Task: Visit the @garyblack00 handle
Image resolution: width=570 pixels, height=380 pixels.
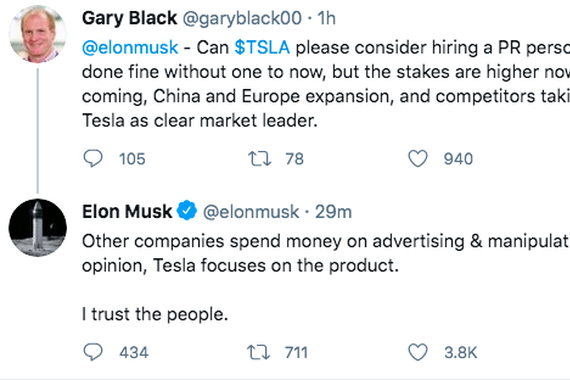Action: (242, 18)
